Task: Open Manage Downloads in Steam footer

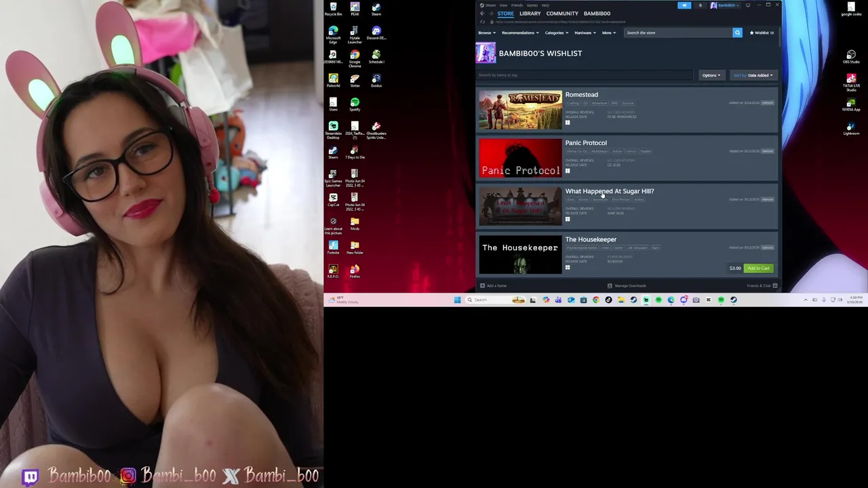Action: coord(627,286)
